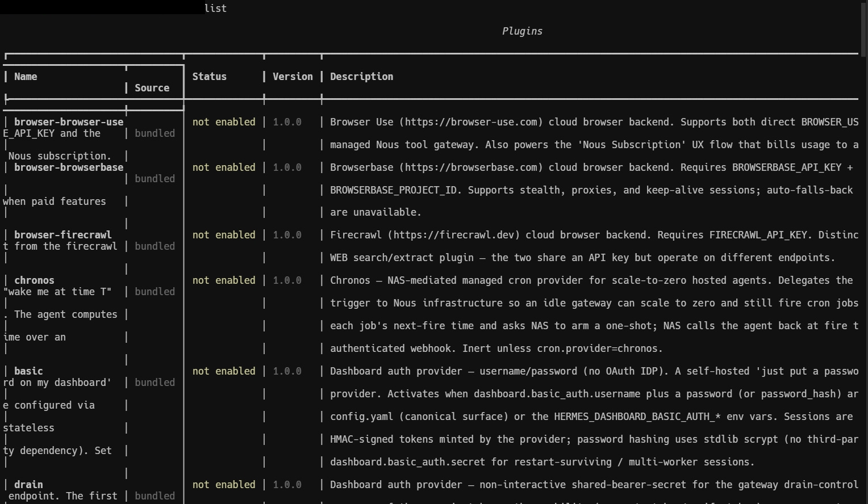Image resolution: width=868 pixels, height=504 pixels.
Task: Click wrapped text 'ty dependency). Set'
Action: coord(57,451)
